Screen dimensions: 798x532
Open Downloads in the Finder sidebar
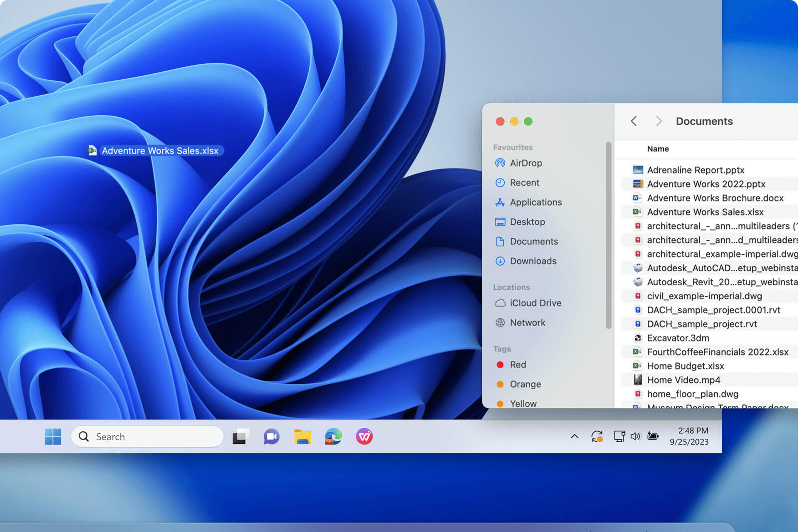533,261
